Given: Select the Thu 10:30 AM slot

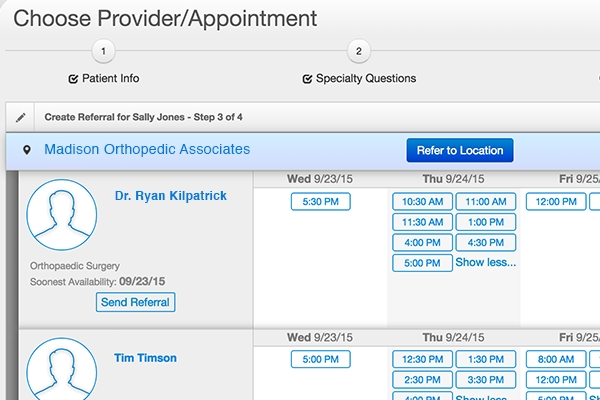Looking at the screenshot, I should (x=422, y=202).
